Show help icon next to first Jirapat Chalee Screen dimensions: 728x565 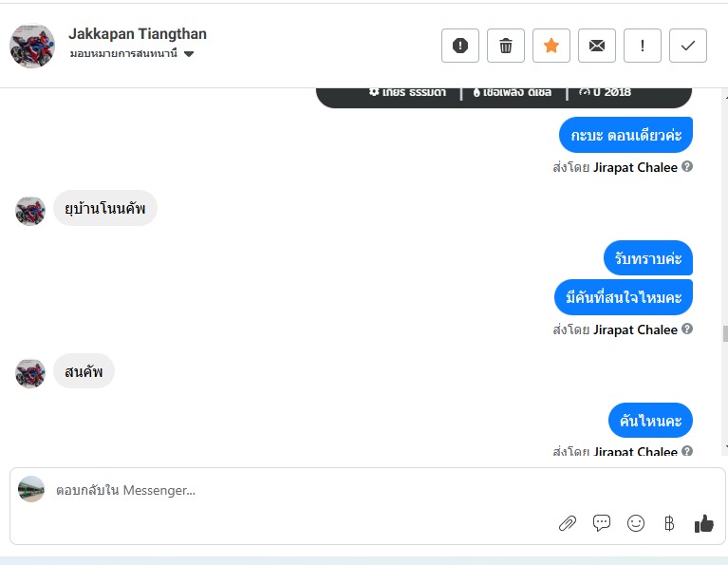coord(687,166)
